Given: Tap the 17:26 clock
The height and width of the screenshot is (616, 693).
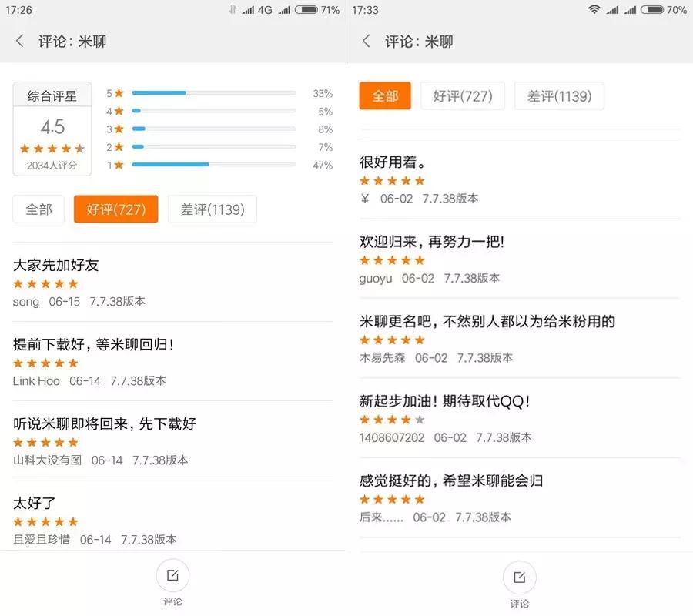Looking at the screenshot, I should pyautogui.click(x=18, y=10).
